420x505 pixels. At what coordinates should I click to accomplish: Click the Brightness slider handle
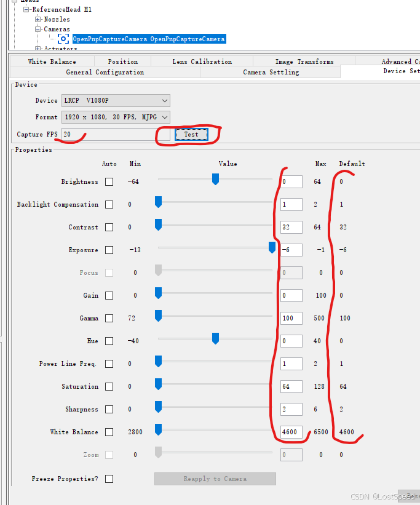215,179
